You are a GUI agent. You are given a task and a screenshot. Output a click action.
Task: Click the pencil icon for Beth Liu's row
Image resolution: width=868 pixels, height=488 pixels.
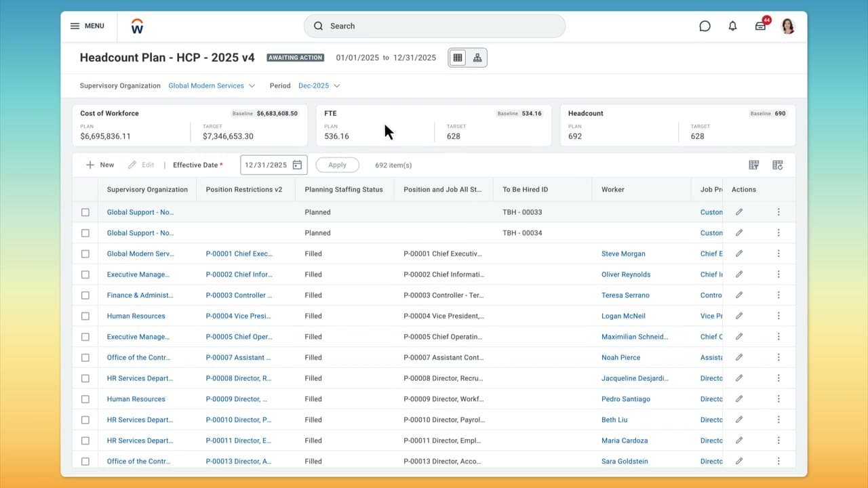point(739,420)
